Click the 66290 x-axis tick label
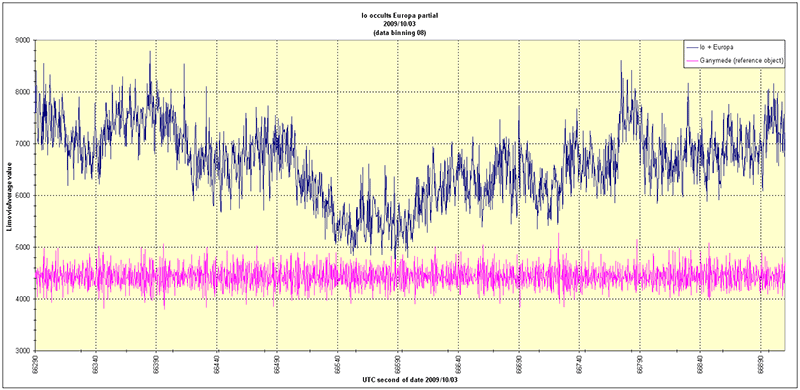Image resolution: width=800 pixels, height=390 pixels. coord(35,363)
